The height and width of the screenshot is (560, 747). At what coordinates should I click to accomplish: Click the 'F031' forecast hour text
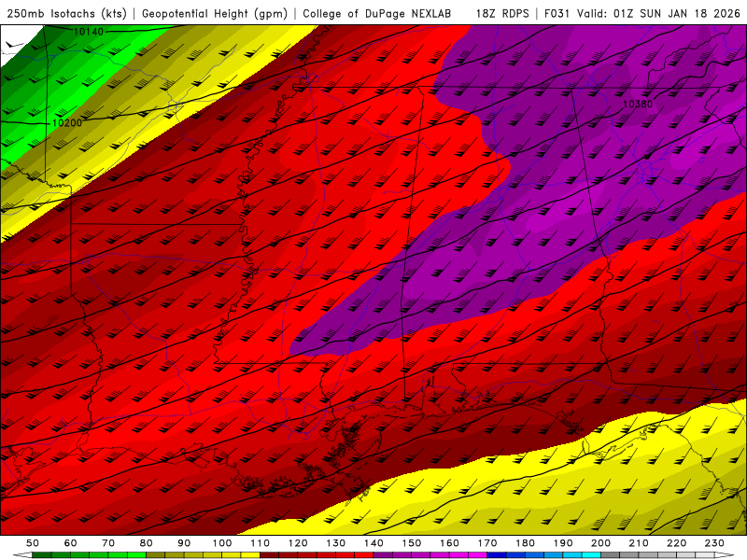557,13
